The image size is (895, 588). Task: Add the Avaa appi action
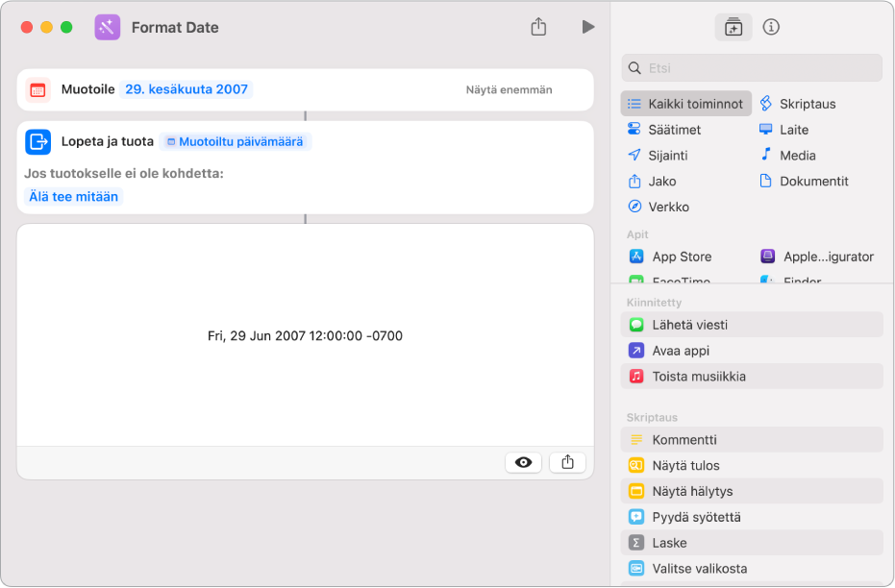pyautogui.click(x=752, y=350)
